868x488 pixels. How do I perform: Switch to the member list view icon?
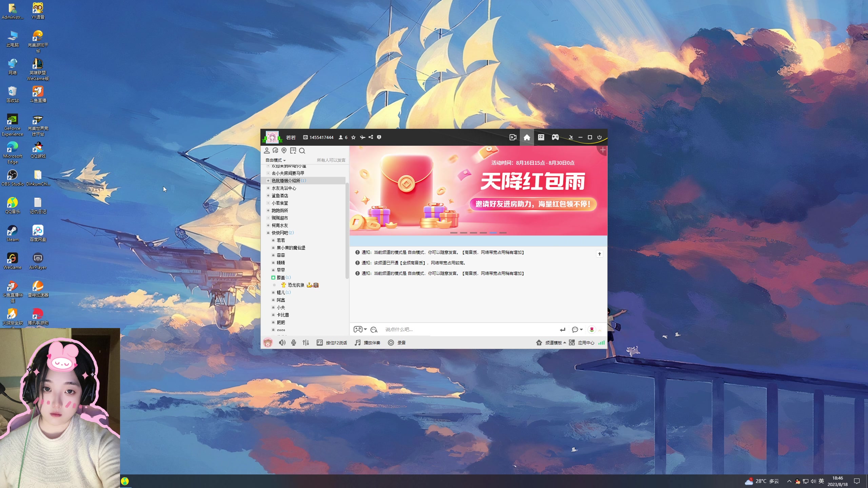click(541, 137)
